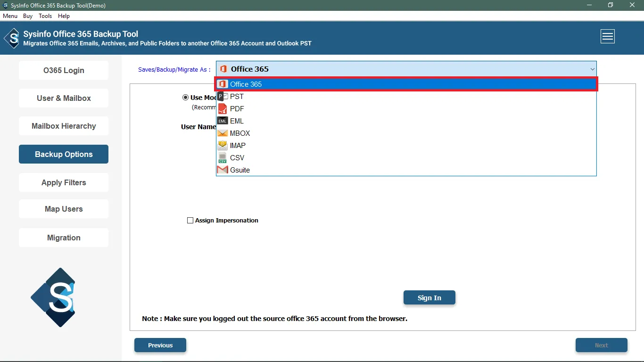This screenshot has height=362, width=644.
Task: Open the Tools menu
Action: coord(45,16)
